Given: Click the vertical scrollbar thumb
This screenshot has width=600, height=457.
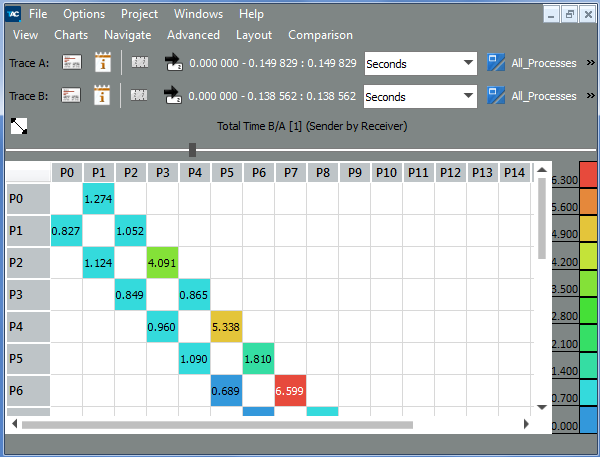Looking at the screenshot, I should 541,219.
